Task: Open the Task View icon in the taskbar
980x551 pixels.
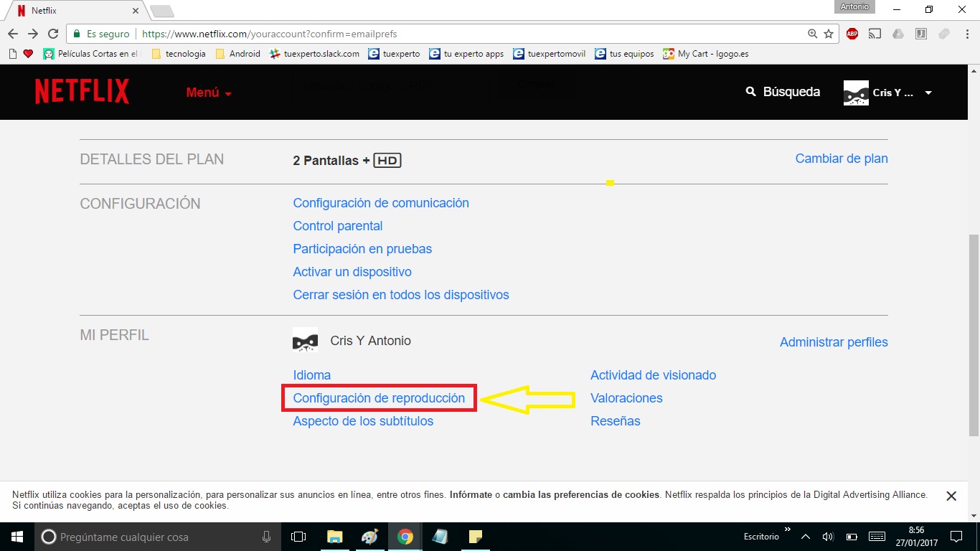Action: coord(298,537)
